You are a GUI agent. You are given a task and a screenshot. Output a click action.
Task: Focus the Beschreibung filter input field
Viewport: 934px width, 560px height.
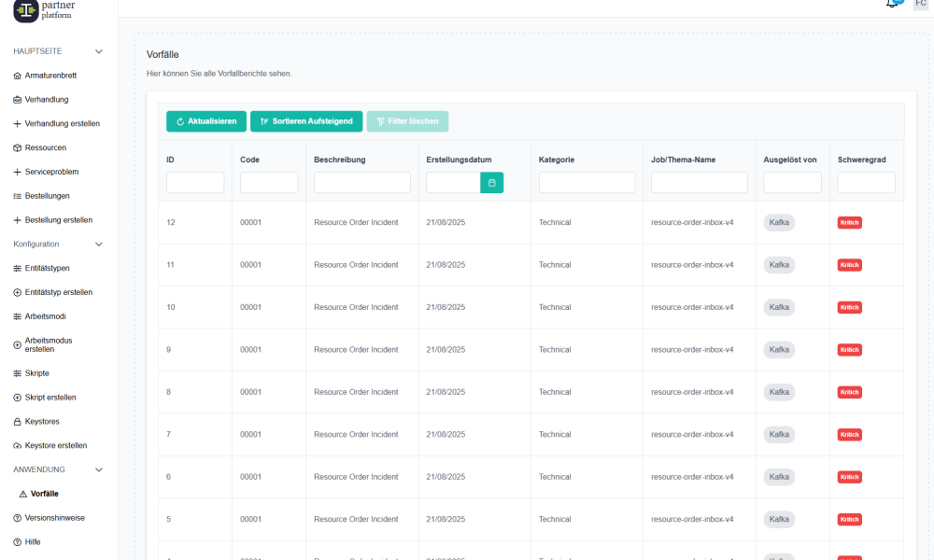pos(361,183)
